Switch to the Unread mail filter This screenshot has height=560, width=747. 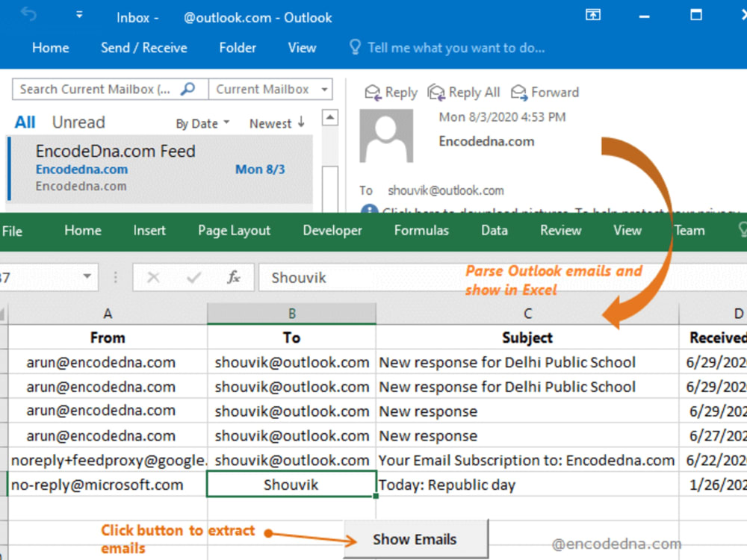click(x=78, y=122)
